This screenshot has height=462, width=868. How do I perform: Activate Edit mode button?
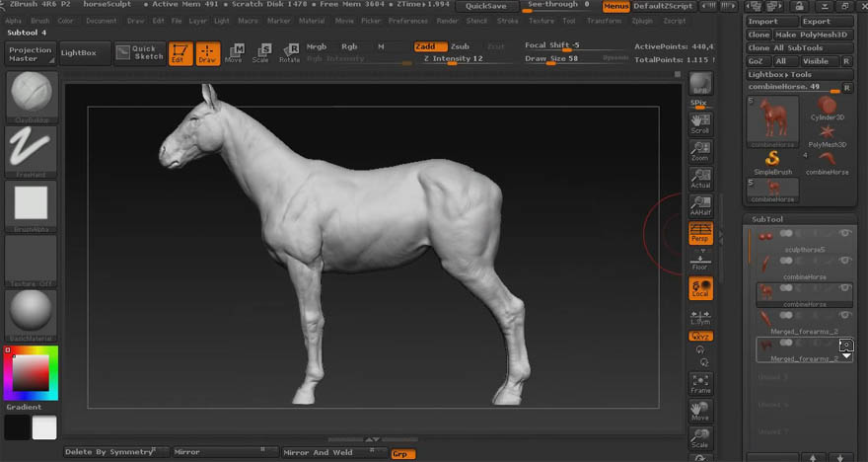coord(181,53)
